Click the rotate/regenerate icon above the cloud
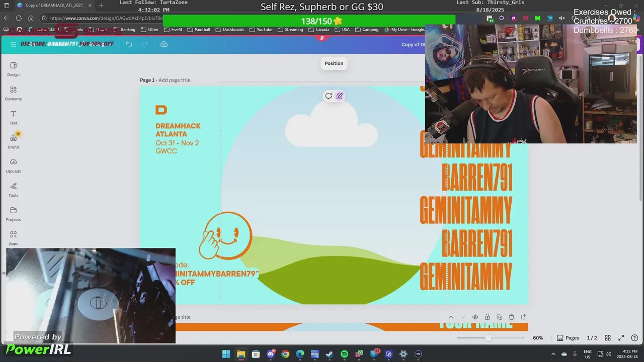The height and width of the screenshot is (362, 644). [329, 96]
